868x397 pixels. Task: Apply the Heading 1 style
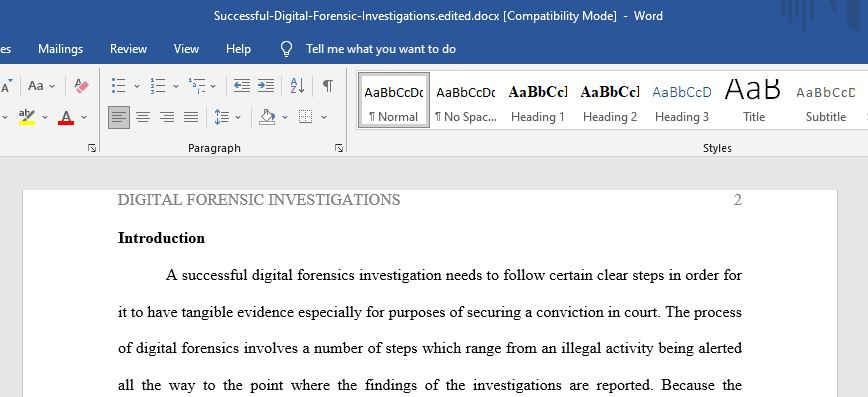(538, 100)
